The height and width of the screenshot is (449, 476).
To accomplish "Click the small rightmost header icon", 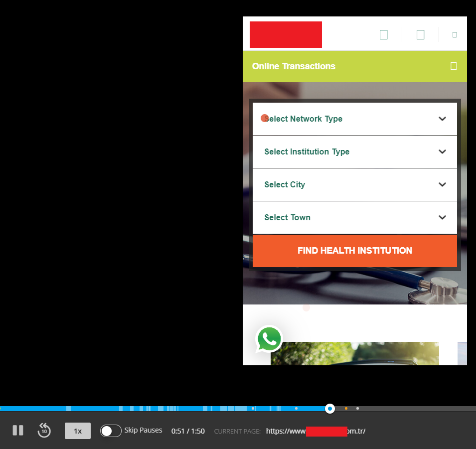I will [455, 34].
